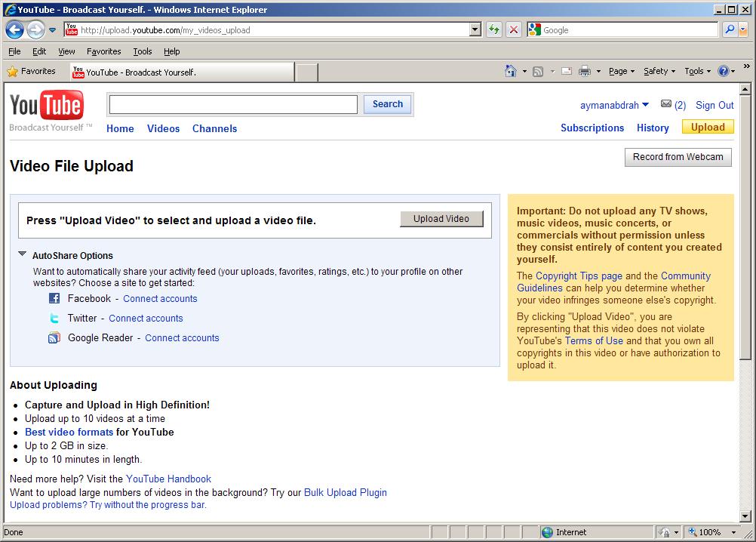The width and height of the screenshot is (756, 542).
Task: Click the Twitter bird icon
Action: [54, 319]
